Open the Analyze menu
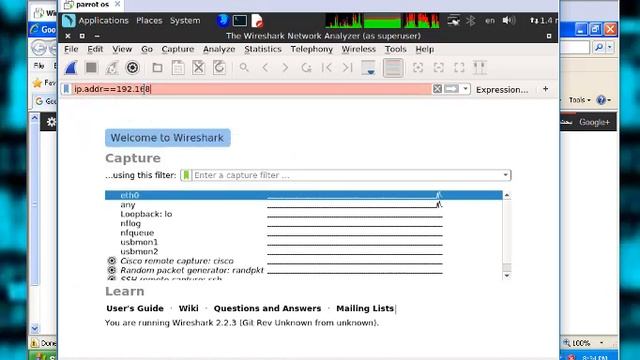 click(x=219, y=49)
